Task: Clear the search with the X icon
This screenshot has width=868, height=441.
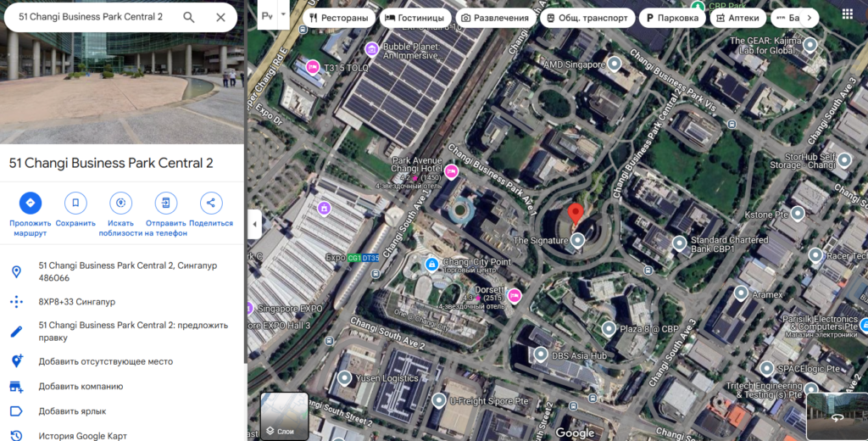Action: (x=220, y=17)
